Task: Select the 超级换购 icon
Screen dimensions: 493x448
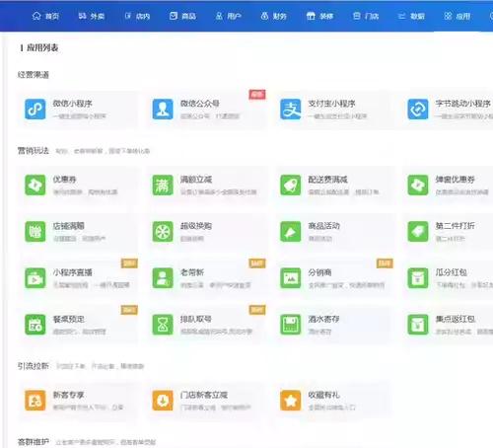Action: (163, 232)
